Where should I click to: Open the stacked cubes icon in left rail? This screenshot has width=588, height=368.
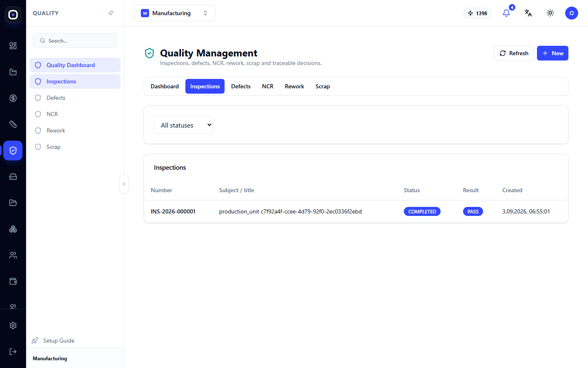(13, 229)
